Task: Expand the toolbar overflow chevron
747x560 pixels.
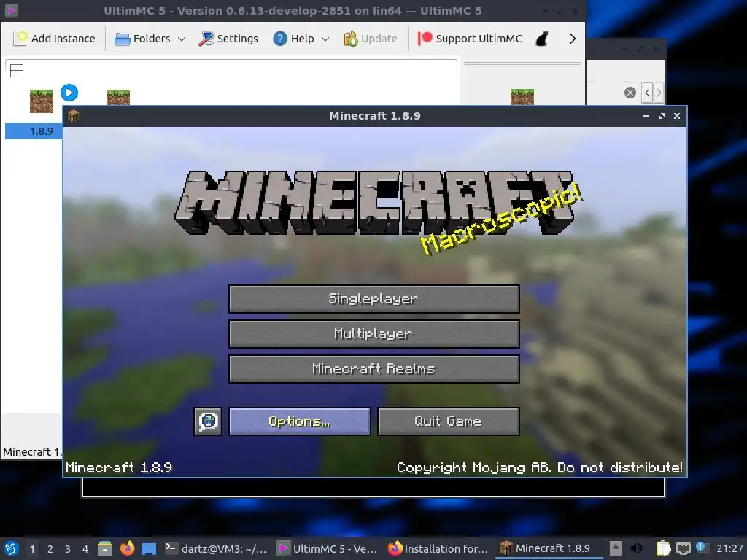Action: 573,39
